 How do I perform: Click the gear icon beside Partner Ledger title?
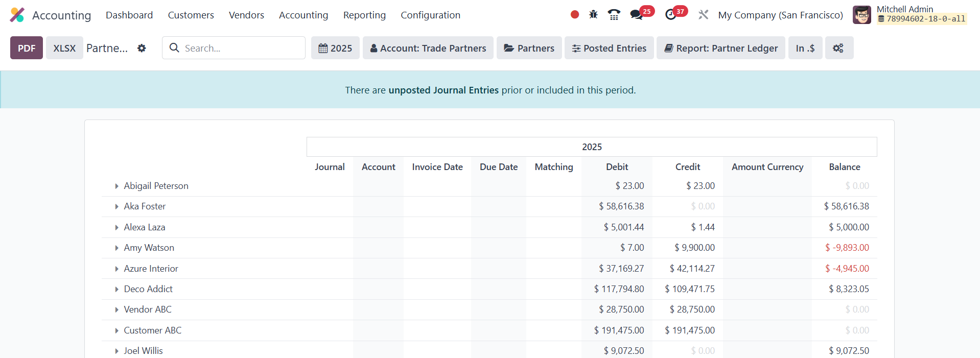(x=142, y=48)
